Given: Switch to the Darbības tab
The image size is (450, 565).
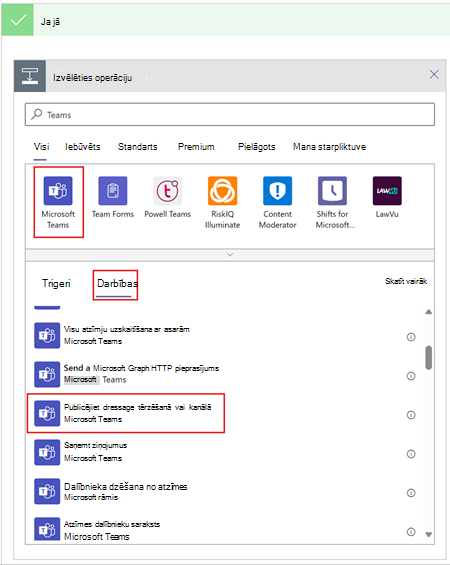Looking at the screenshot, I should pyautogui.click(x=117, y=284).
